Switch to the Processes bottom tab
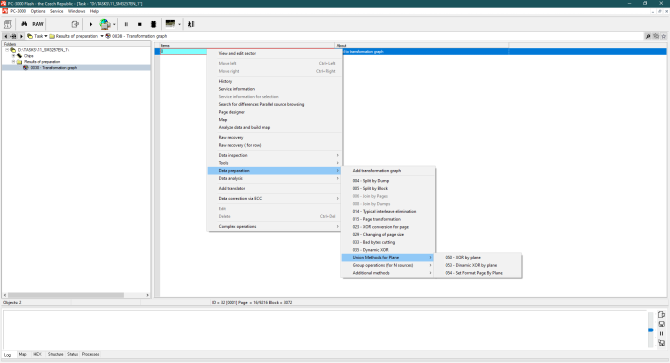 click(91, 354)
